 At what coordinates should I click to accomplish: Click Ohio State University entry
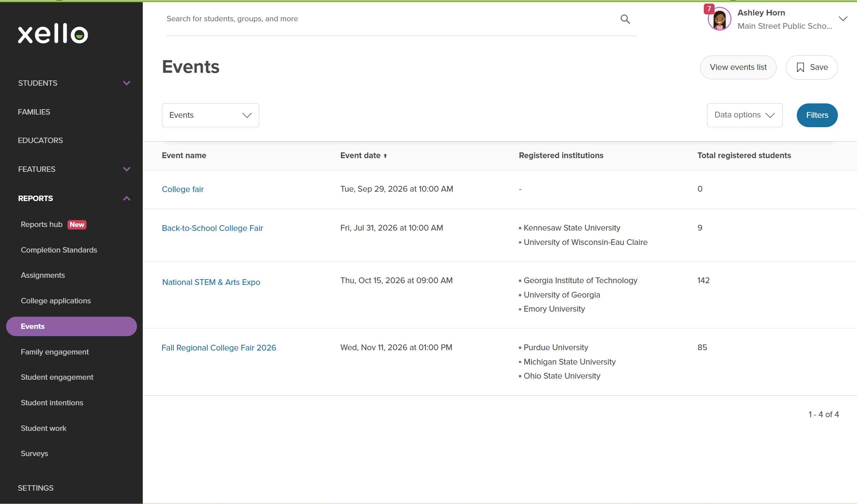(562, 376)
